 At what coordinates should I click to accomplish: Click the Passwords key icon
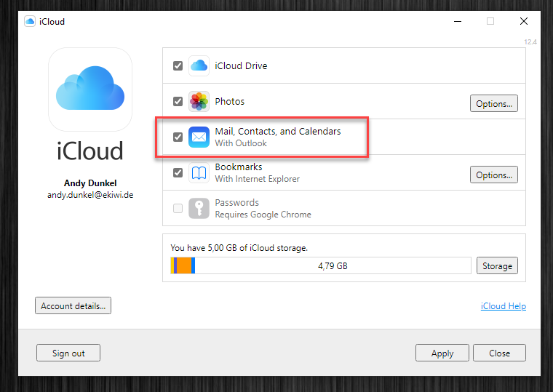[199, 208]
